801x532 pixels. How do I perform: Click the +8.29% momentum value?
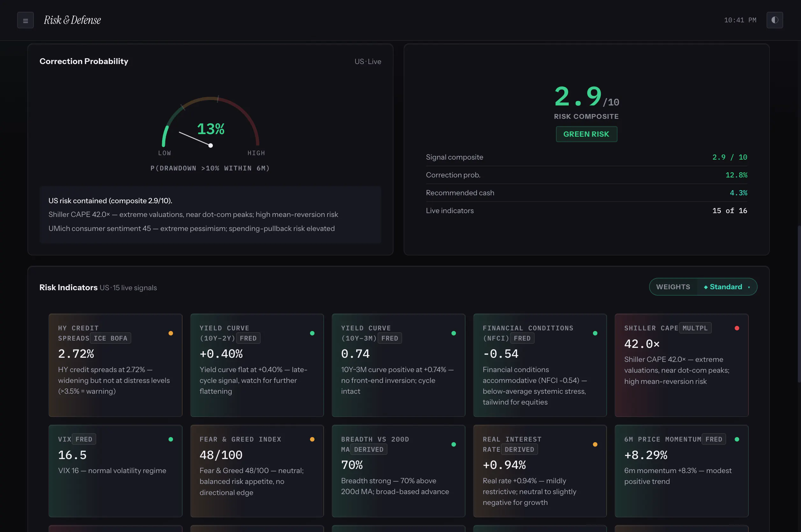[646, 455]
